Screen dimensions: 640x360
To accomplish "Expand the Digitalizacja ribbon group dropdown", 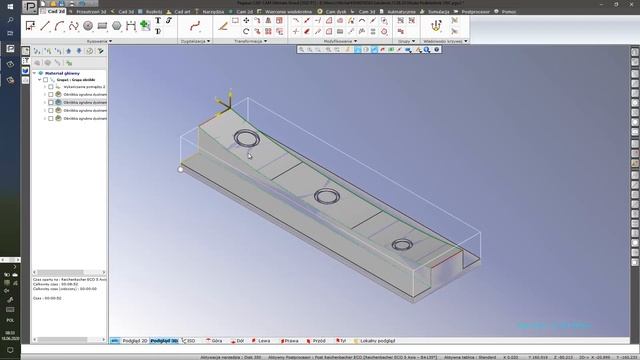I will (x=209, y=41).
